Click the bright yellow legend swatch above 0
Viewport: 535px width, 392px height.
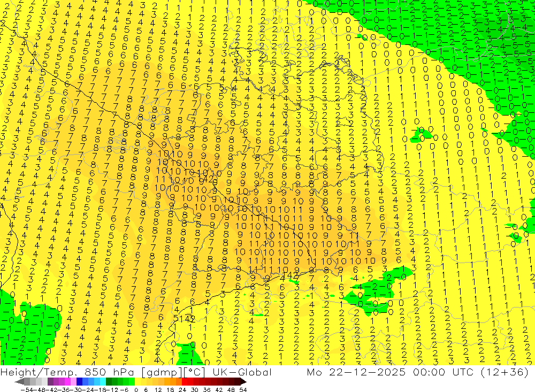pos(137,382)
